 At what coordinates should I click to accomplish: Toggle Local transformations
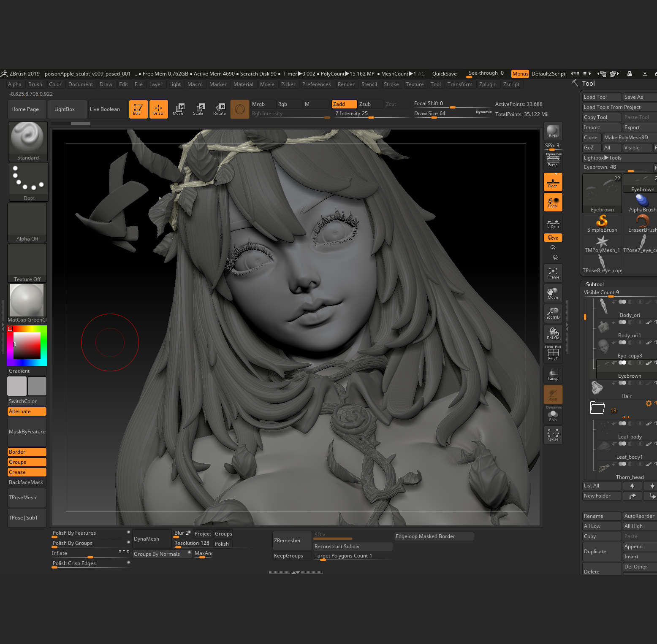[553, 202]
